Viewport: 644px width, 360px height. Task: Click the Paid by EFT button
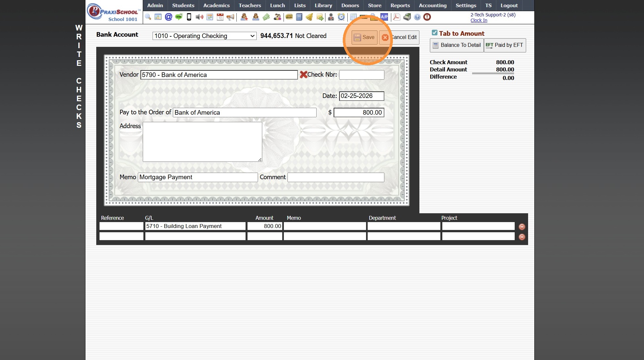tap(505, 45)
